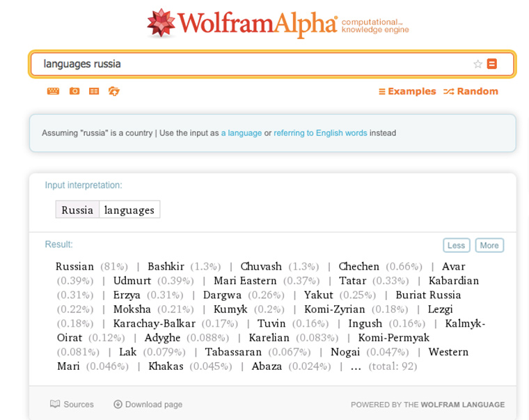Click 'referring to English words' link
The width and height of the screenshot is (529, 420).
320,133
